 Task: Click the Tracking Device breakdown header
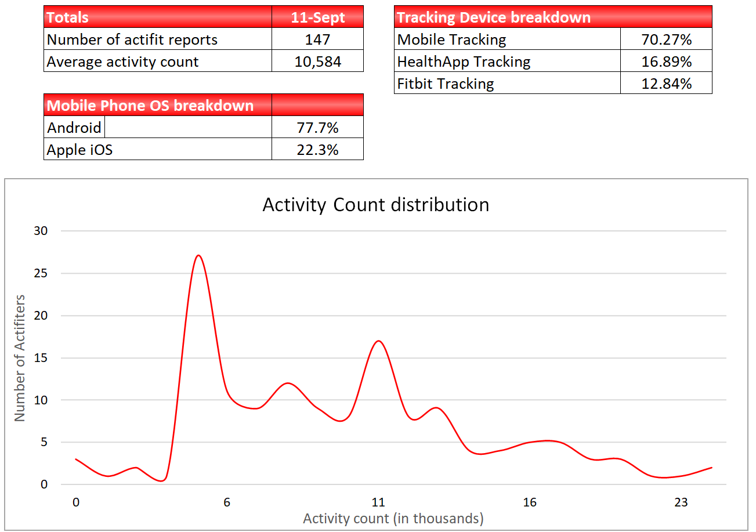point(552,17)
